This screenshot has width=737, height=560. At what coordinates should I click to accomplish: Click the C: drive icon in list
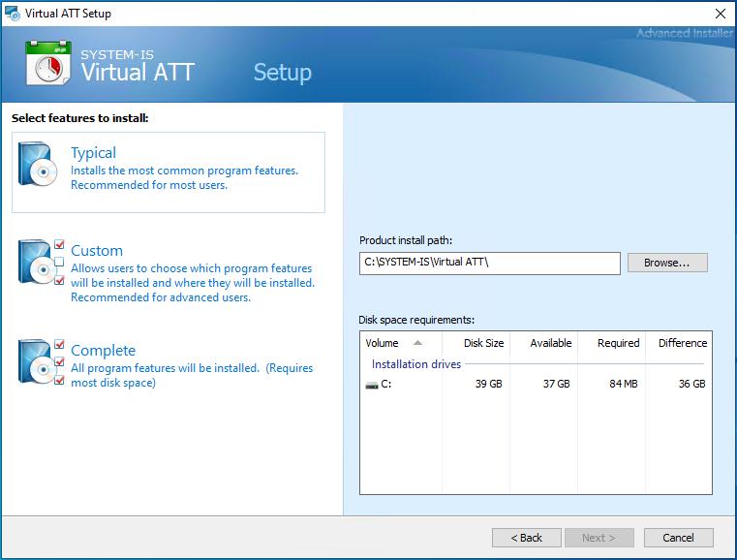[372, 385]
